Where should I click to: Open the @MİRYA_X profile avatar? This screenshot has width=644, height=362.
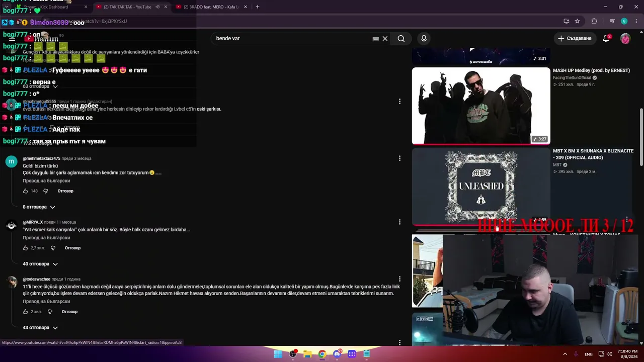coord(11,225)
